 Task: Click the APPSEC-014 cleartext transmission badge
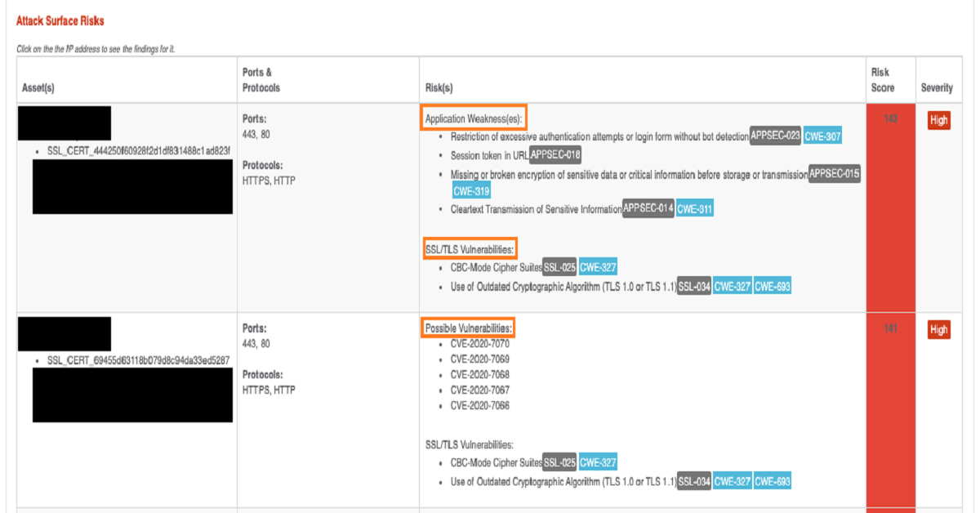point(648,209)
